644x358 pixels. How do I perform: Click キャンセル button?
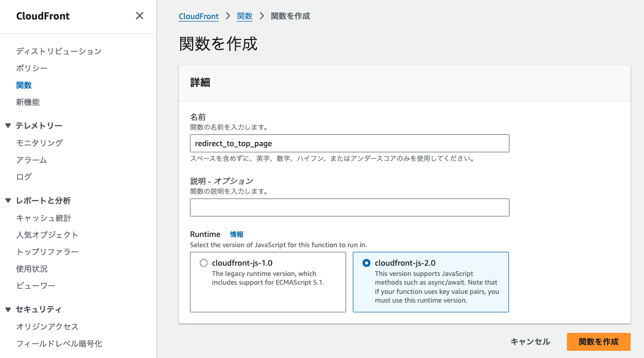[530, 342]
